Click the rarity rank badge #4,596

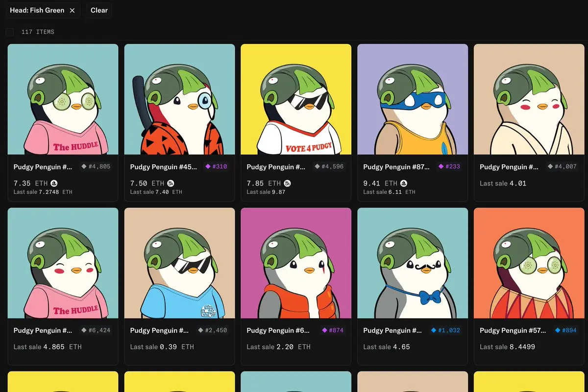coord(329,166)
